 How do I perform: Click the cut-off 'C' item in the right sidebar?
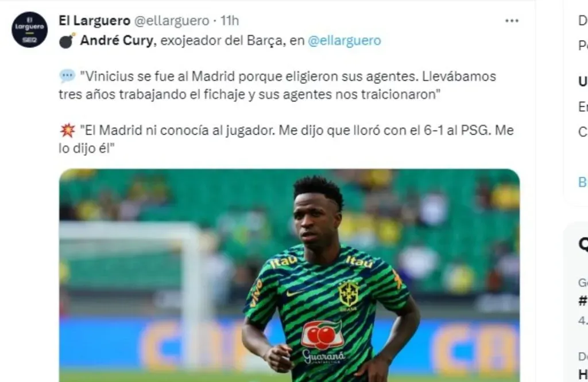click(583, 132)
